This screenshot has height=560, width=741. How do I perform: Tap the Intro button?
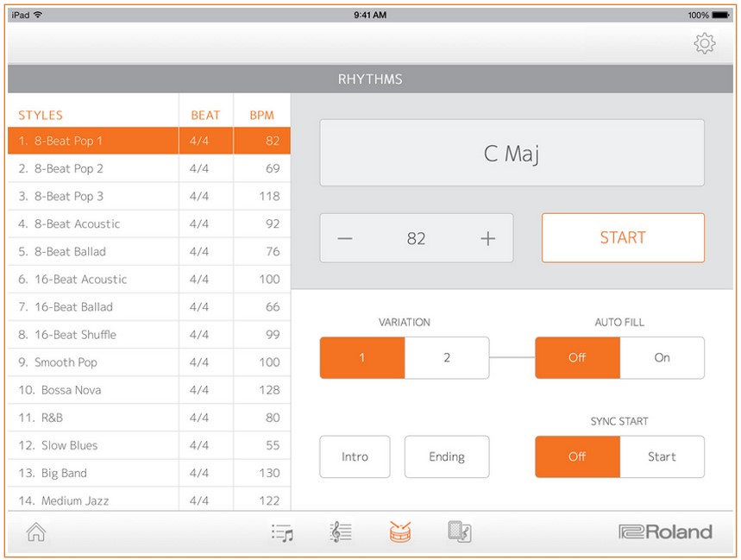click(x=355, y=456)
